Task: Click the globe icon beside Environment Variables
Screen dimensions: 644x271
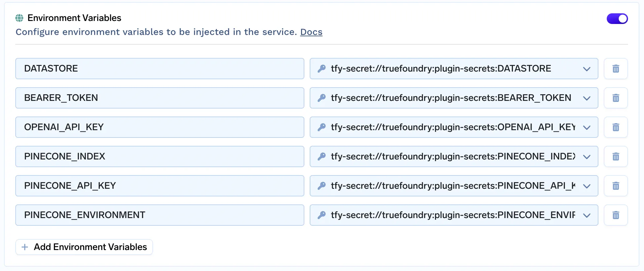Action: tap(20, 18)
